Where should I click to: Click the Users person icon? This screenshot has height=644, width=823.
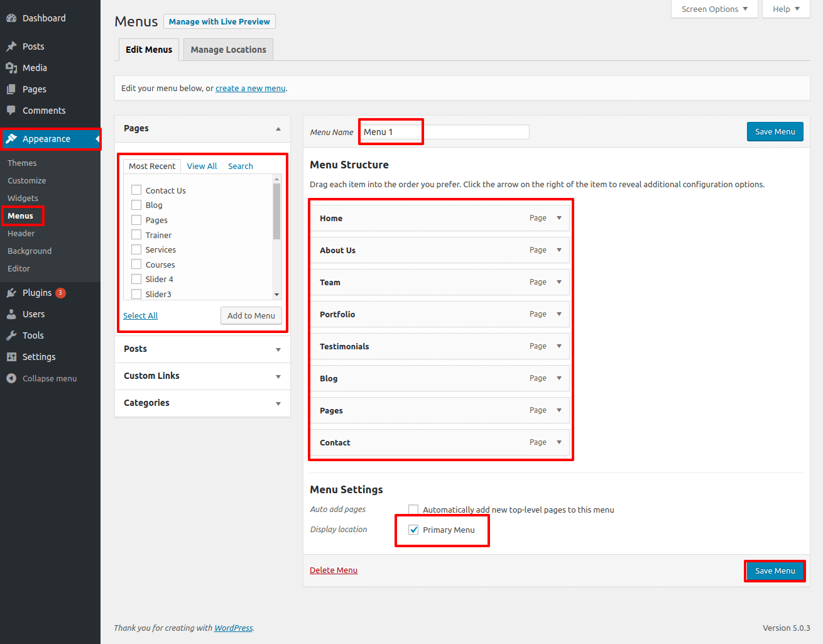click(x=11, y=314)
